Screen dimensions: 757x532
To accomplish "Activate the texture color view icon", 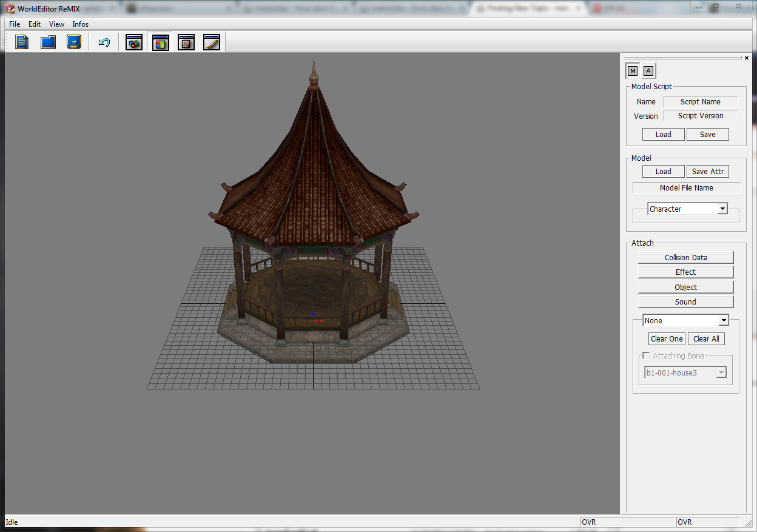I will [160, 41].
